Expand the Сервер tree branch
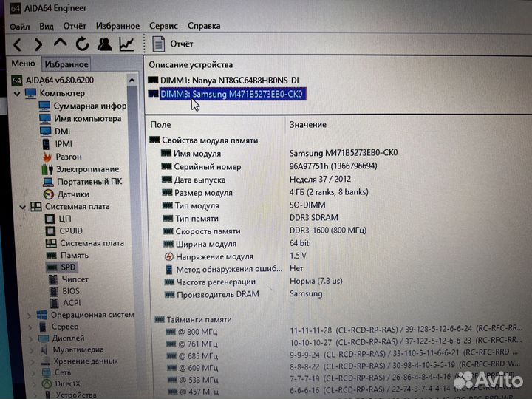The height and width of the screenshot is (399, 532). click(x=30, y=327)
